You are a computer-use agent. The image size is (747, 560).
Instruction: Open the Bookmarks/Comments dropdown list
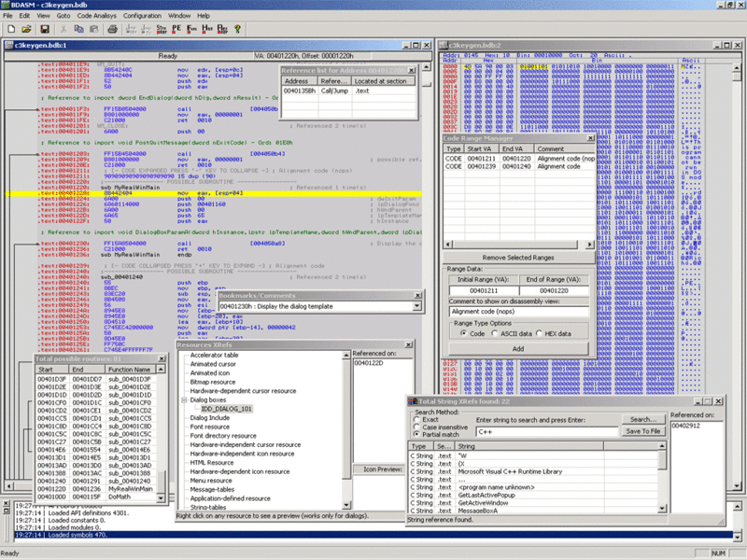[416, 306]
